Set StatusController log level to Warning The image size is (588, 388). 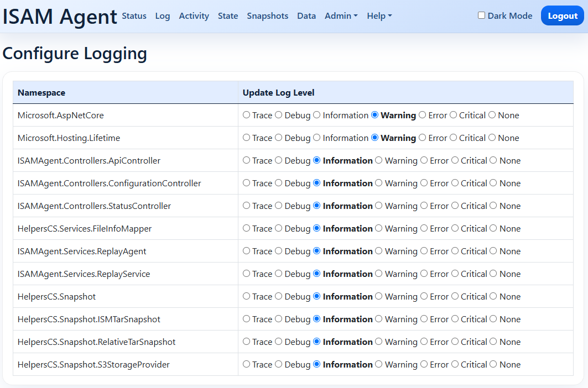[379, 206]
